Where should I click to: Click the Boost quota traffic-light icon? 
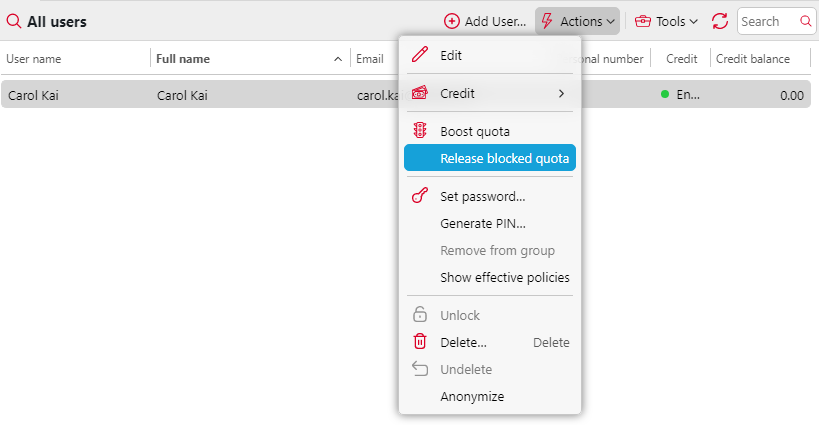tap(421, 131)
